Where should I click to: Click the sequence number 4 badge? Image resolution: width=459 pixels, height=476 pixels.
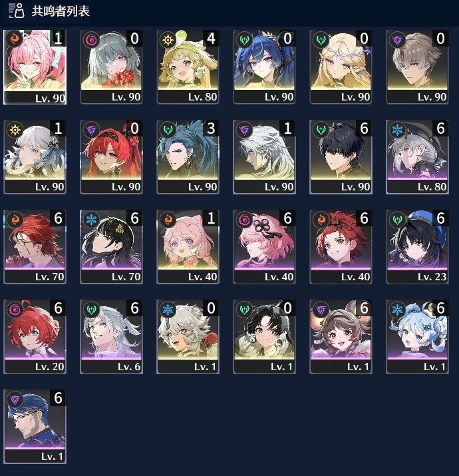click(x=211, y=38)
